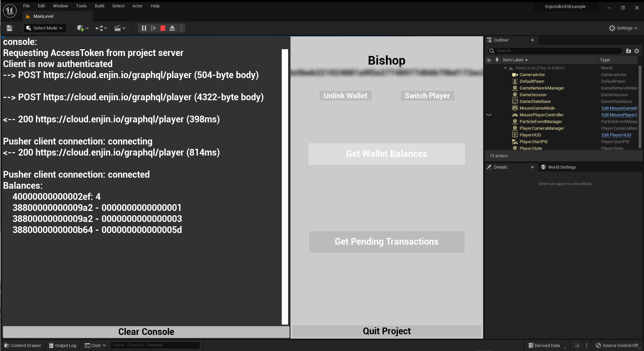
Task: Open the Tools menu
Action: click(81, 6)
